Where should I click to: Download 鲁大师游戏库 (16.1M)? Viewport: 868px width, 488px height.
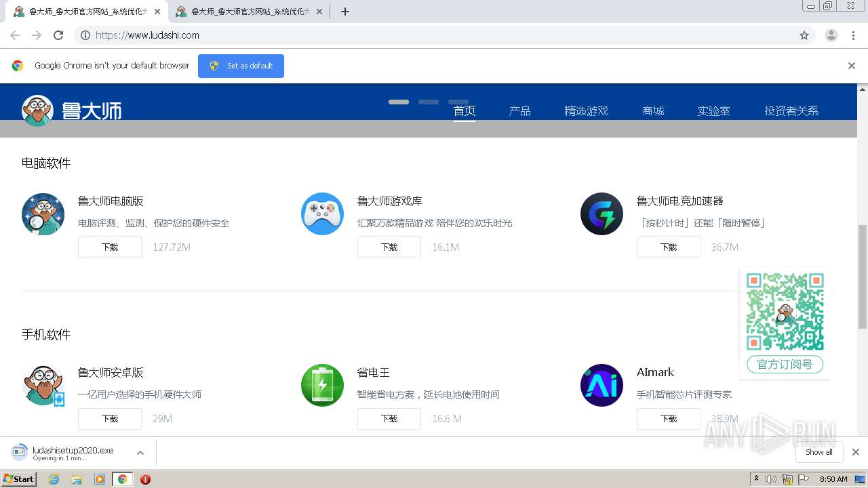tap(389, 247)
